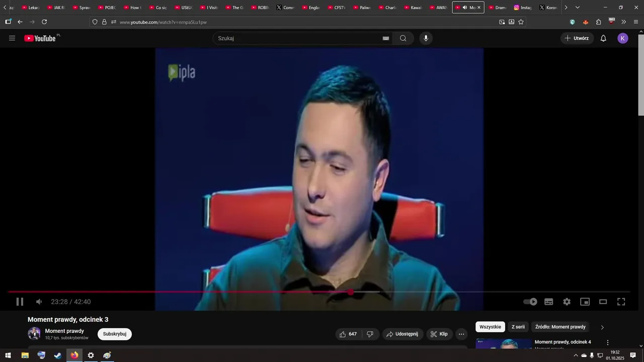
Task: Reload the page in browser toolbar
Action: (x=44, y=22)
